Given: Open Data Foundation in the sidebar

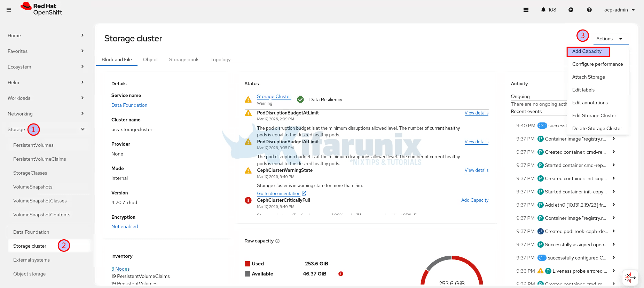Looking at the screenshot, I should (x=49, y=232).
